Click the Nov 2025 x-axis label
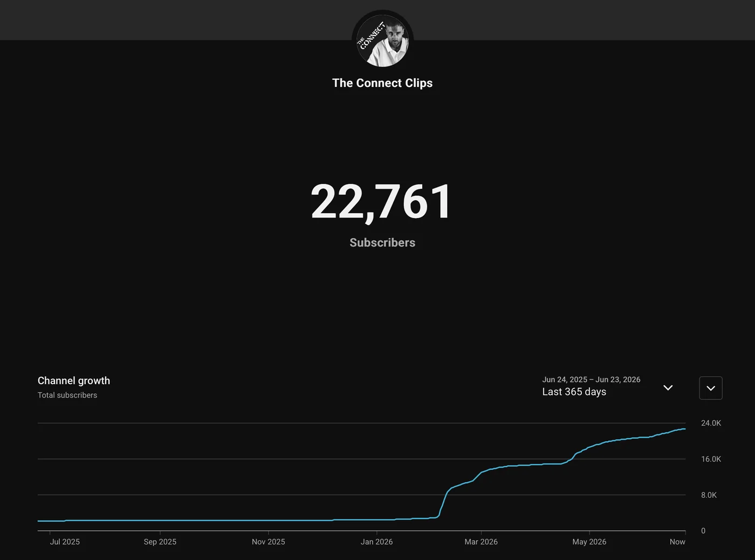The image size is (755, 560). coord(269,542)
